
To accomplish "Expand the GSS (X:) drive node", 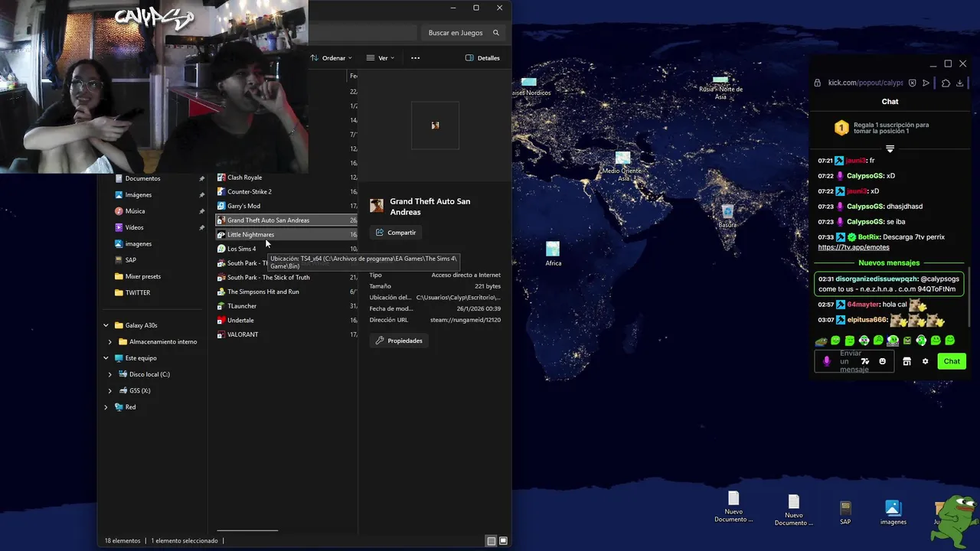I will 110,391.
